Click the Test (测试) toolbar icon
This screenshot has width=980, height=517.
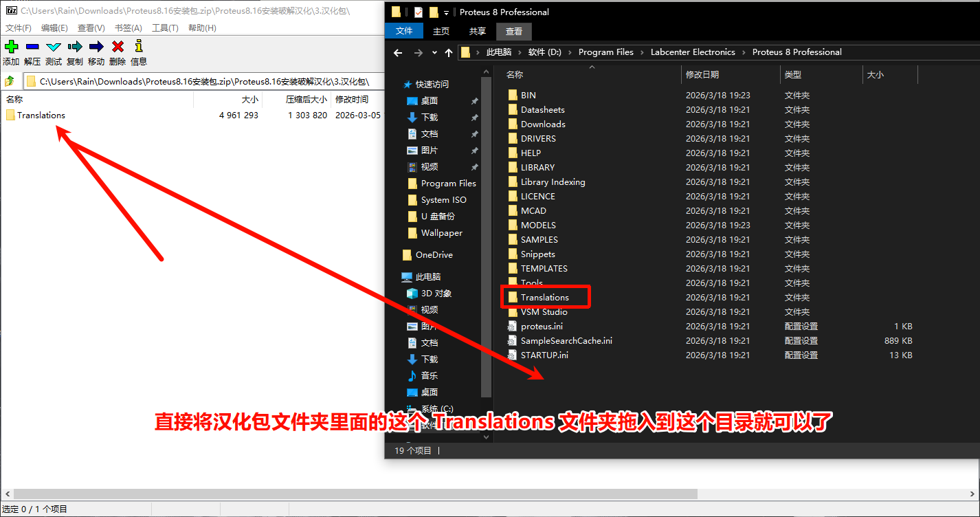54,47
